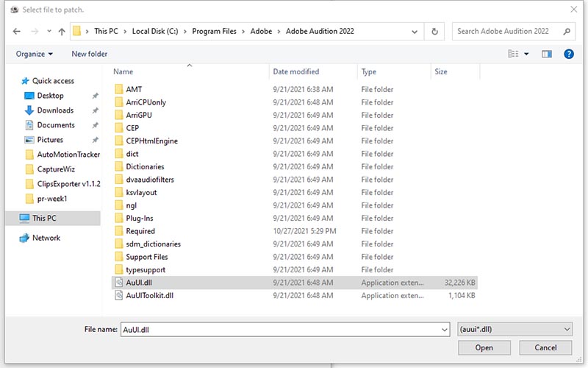The width and height of the screenshot is (588, 368).
Task: Open Pictures in the sidebar
Action: (x=50, y=140)
